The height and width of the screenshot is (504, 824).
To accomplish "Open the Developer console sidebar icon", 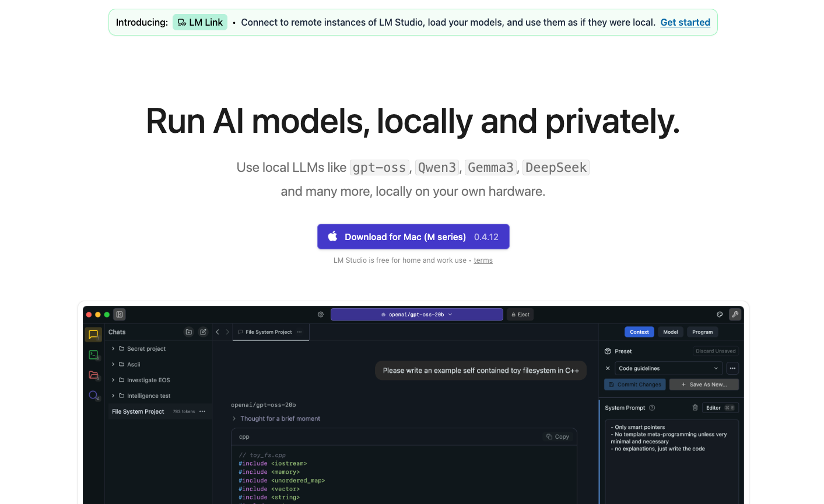I will pos(93,355).
